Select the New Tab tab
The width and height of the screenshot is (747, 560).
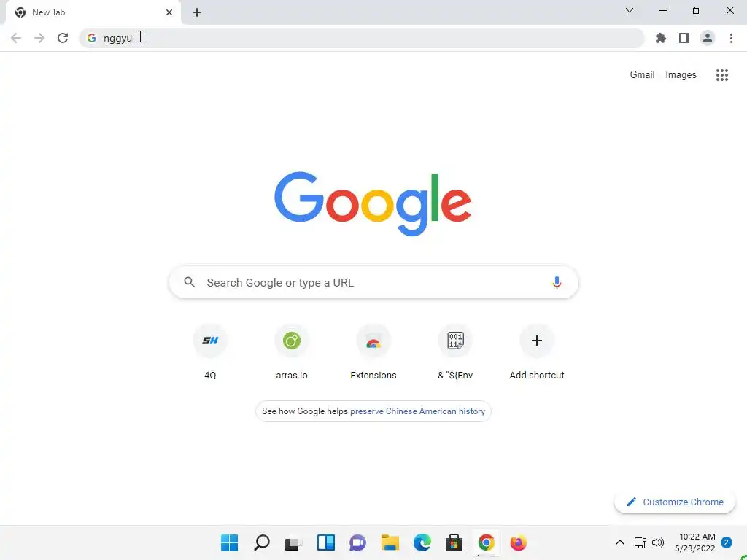[x=93, y=12]
